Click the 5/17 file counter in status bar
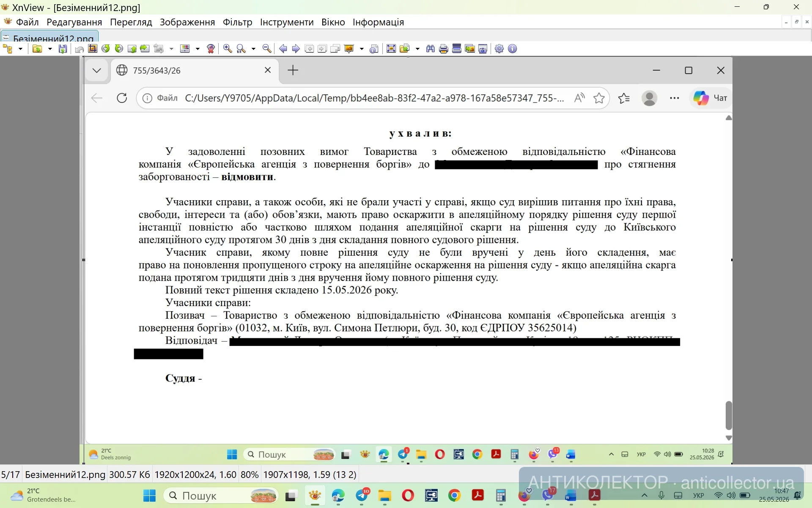 coord(11,475)
